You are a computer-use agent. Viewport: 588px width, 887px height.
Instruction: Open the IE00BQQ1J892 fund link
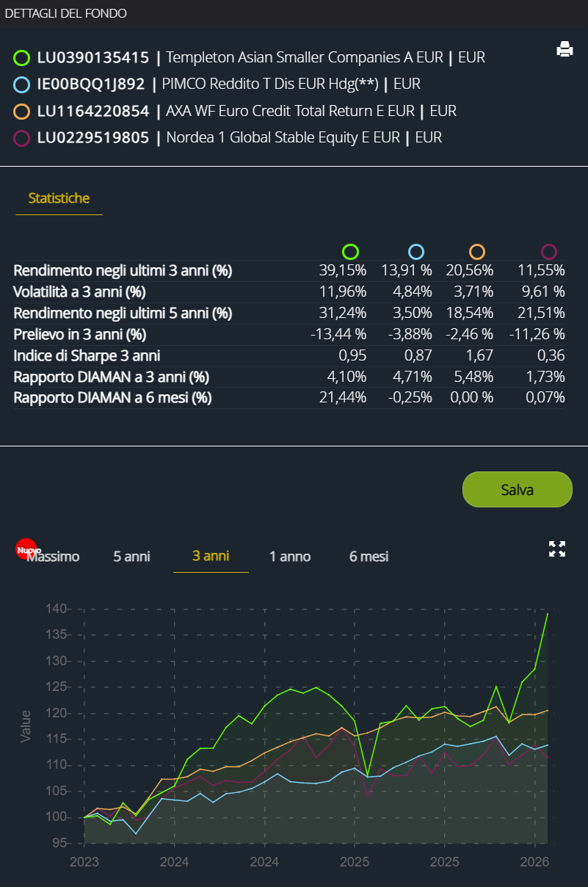click(91, 84)
